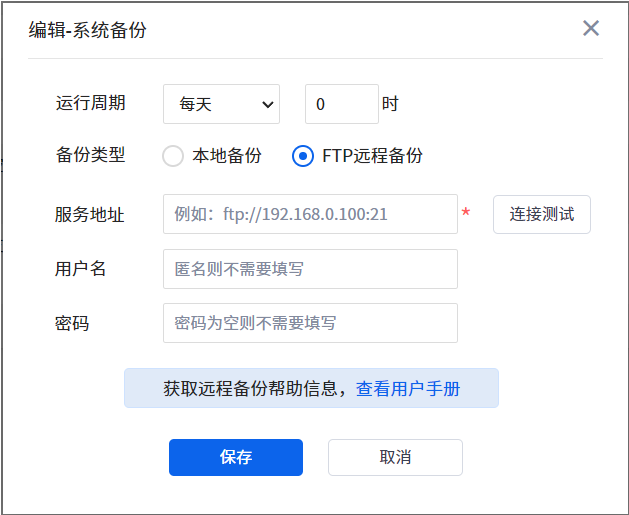This screenshot has width=629, height=515.
Task: Click into the 用户名 input box
Action: pyautogui.click(x=310, y=269)
